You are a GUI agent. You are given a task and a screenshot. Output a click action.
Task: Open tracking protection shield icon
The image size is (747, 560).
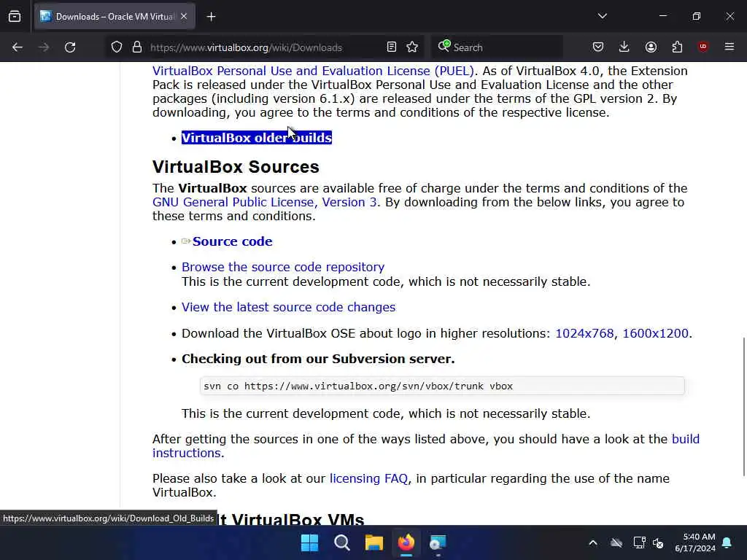[117, 47]
